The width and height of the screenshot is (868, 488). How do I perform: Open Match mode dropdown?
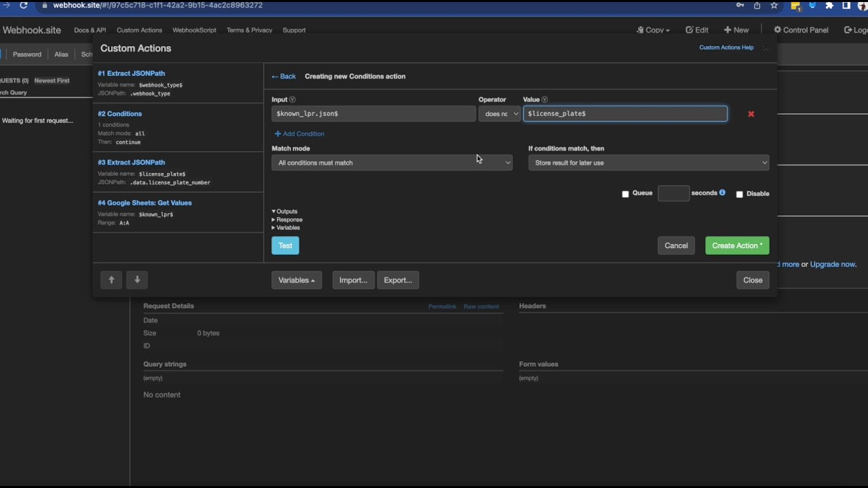coord(392,163)
